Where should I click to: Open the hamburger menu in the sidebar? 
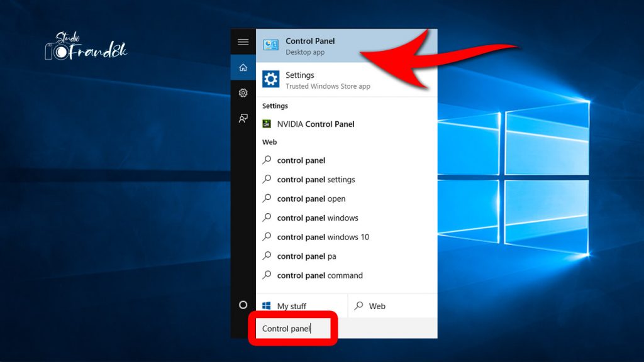tap(243, 41)
